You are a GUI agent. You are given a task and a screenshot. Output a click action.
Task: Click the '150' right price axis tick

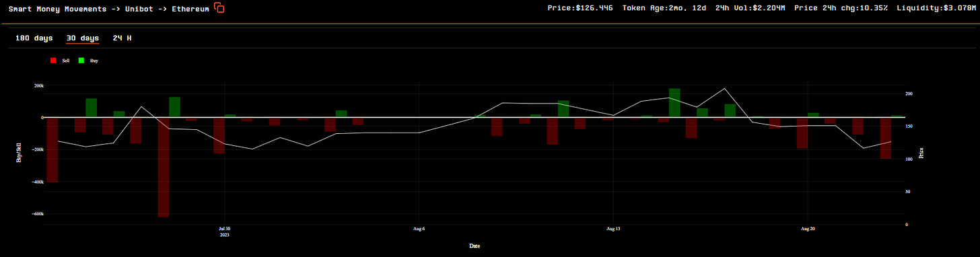909,126
